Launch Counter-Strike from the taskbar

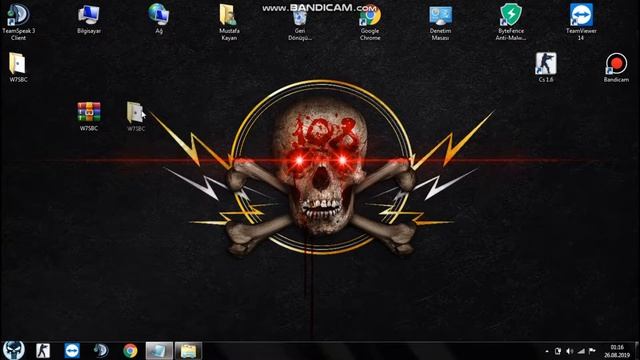tap(42, 351)
